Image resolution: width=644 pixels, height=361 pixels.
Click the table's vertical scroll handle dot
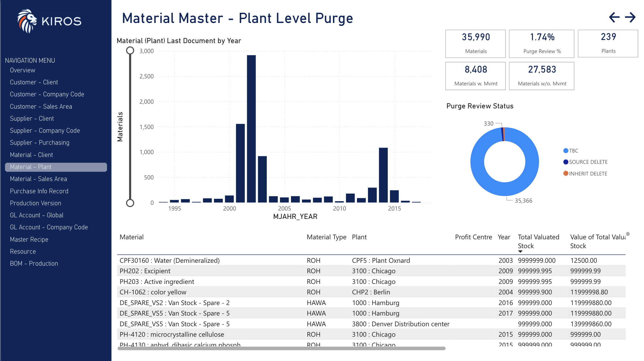pyautogui.click(x=628, y=234)
